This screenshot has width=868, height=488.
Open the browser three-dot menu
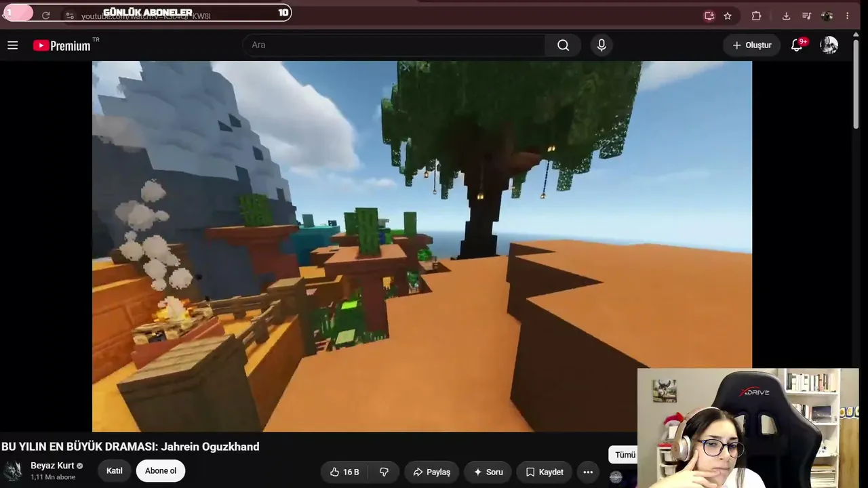847,16
